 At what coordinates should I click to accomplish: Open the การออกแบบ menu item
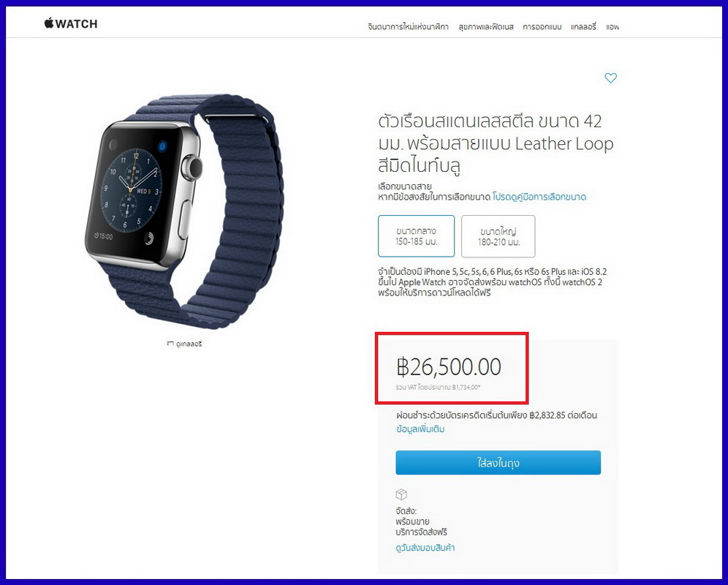click(x=542, y=26)
